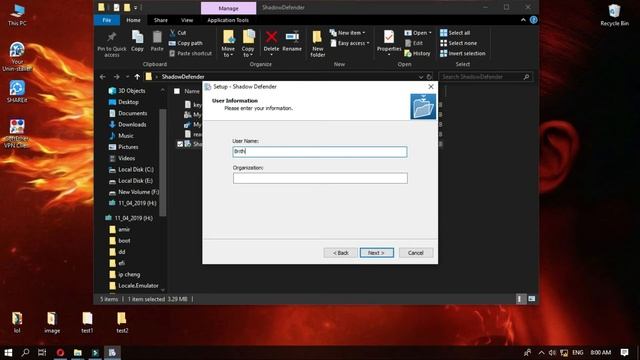Screen dimensions: 640x360
Task: Switch to the View tab
Action: pos(187,20)
